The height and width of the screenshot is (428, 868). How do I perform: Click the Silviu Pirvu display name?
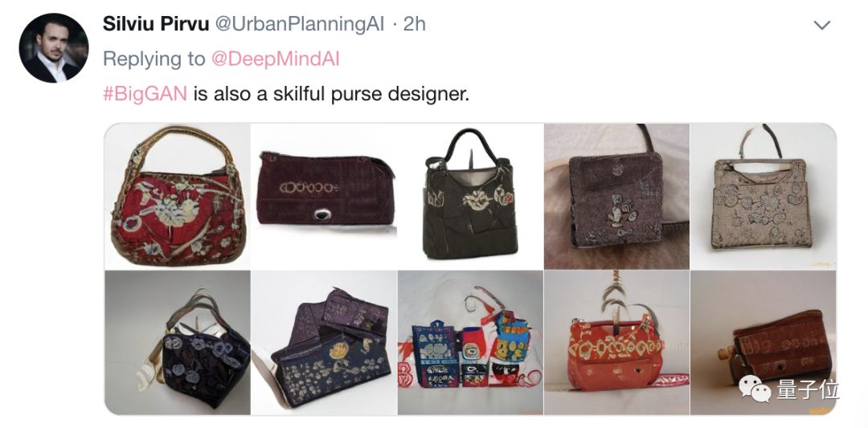click(x=156, y=24)
